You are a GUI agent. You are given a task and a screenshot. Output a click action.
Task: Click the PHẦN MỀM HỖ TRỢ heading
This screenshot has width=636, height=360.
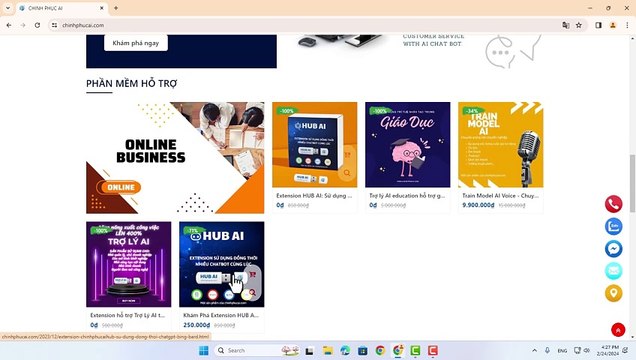132,84
